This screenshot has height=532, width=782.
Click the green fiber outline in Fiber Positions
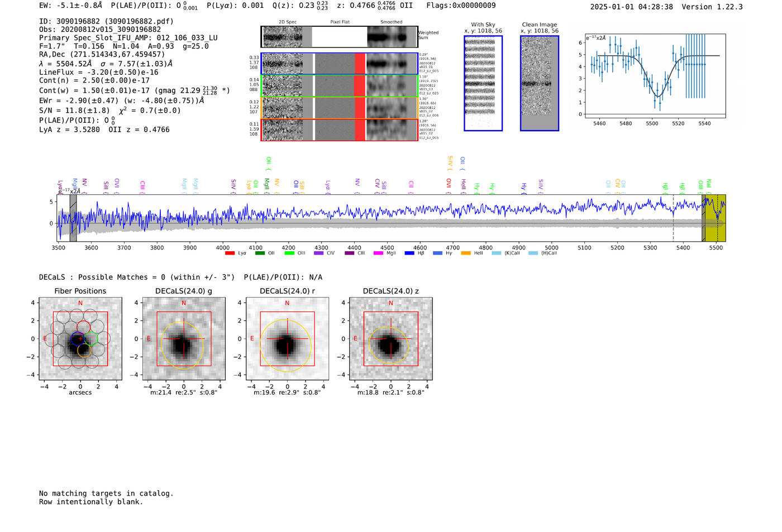point(91,338)
